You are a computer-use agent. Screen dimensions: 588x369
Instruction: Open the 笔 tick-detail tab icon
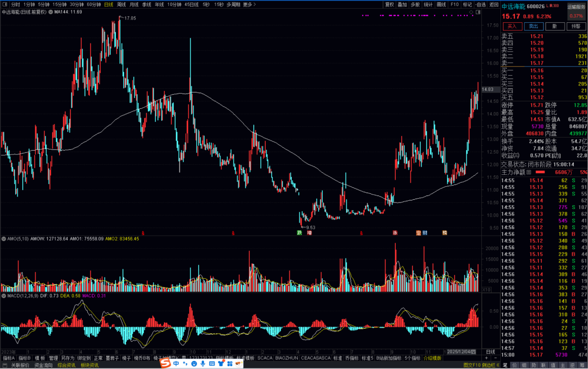click(505, 365)
